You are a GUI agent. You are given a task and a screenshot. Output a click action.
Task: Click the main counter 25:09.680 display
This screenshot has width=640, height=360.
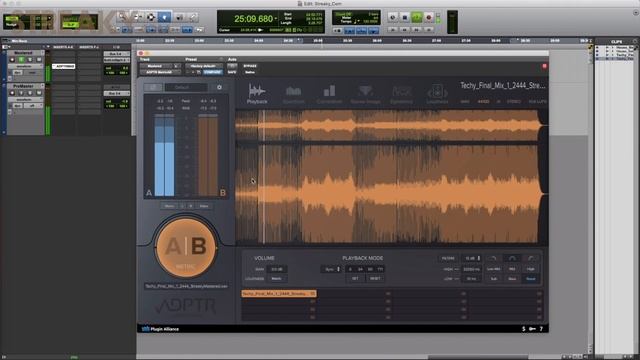pos(253,19)
